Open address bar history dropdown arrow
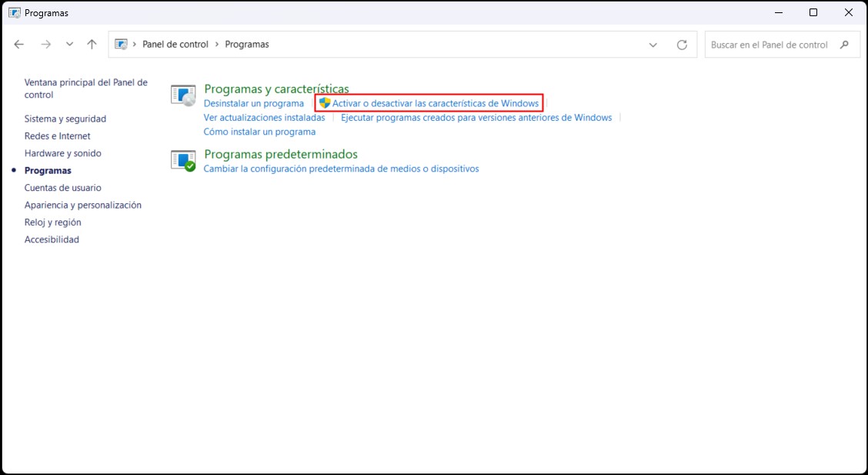Image resolution: width=868 pixels, height=475 pixels. pos(653,45)
